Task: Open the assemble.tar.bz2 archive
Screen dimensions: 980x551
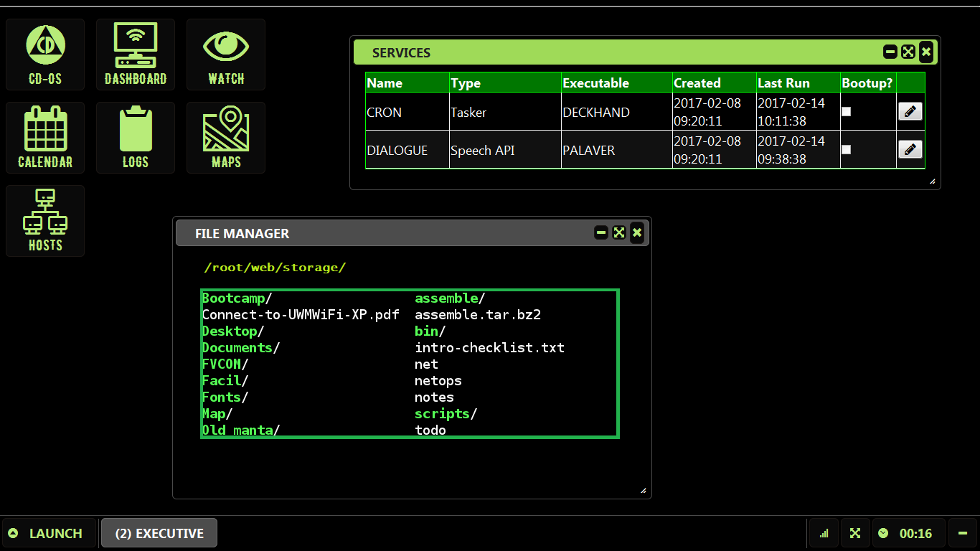Action: point(477,315)
